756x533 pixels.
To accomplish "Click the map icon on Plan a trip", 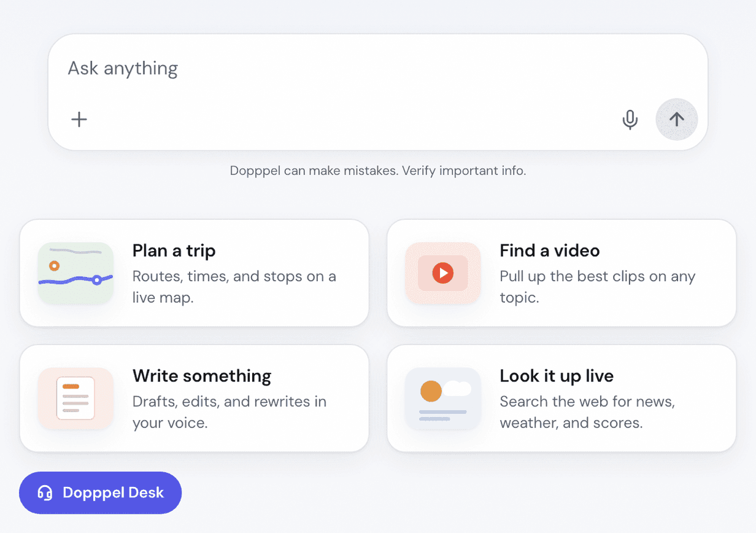I will click(75, 273).
